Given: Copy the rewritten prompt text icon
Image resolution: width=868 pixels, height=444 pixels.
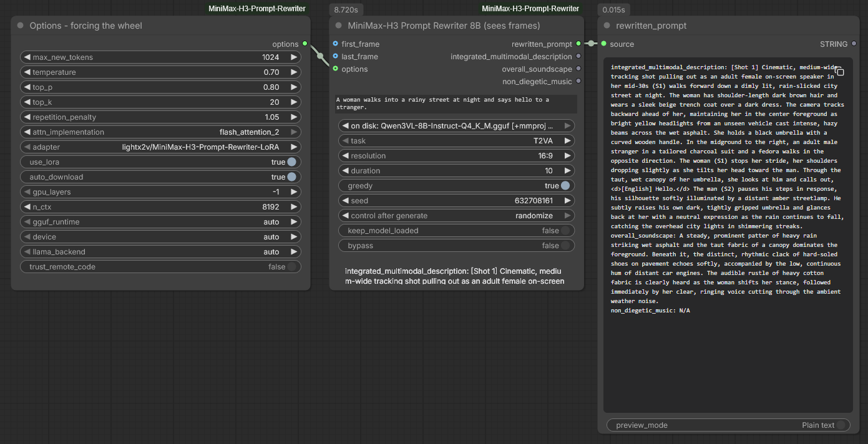Looking at the screenshot, I should (x=839, y=72).
